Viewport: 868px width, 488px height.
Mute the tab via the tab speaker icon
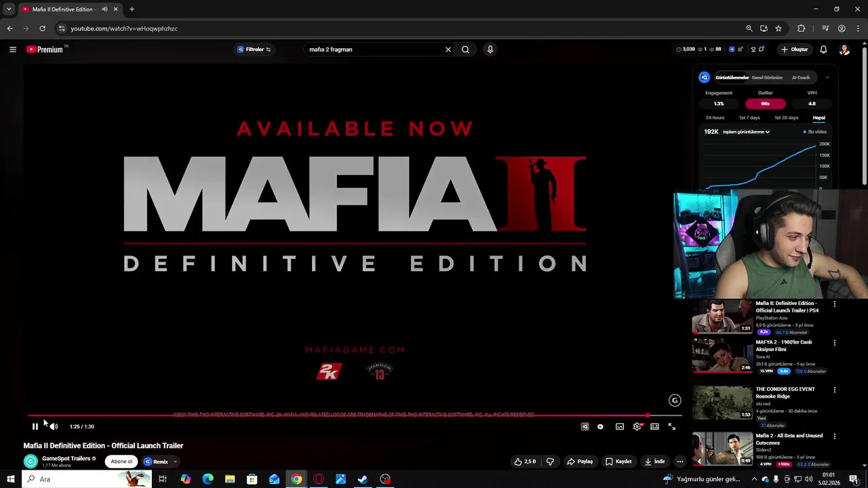click(104, 9)
